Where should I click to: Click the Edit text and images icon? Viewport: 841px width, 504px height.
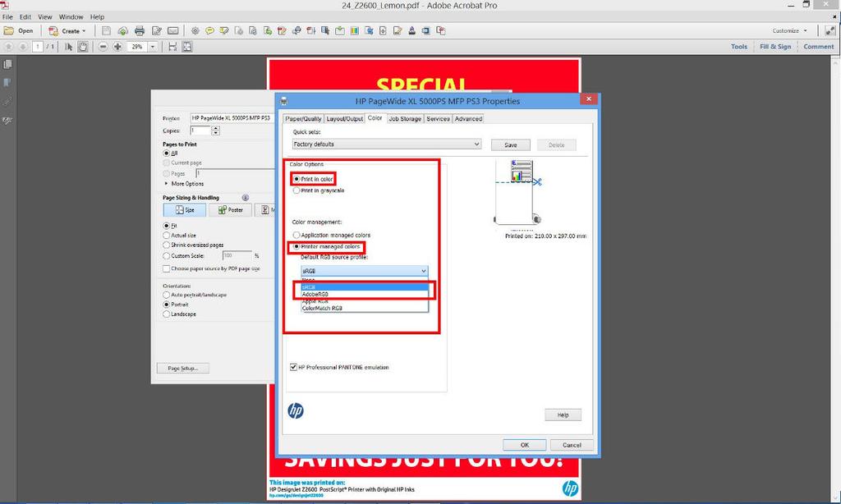pos(156,31)
